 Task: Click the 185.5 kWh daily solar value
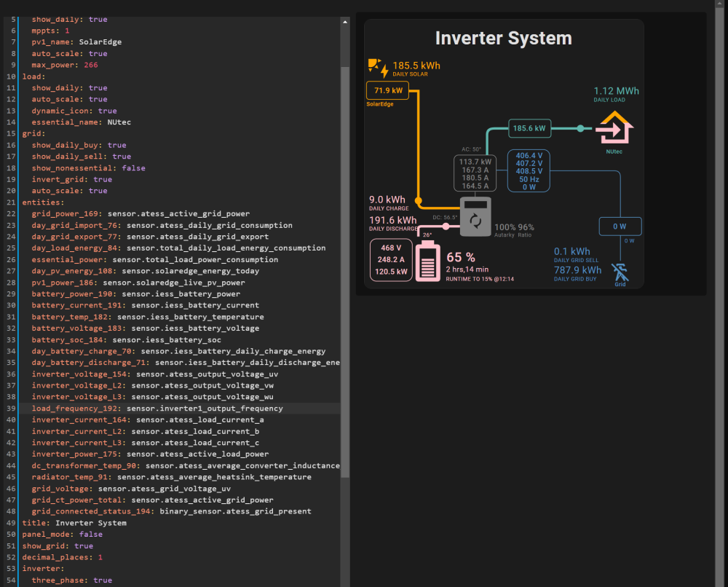point(416,66)
